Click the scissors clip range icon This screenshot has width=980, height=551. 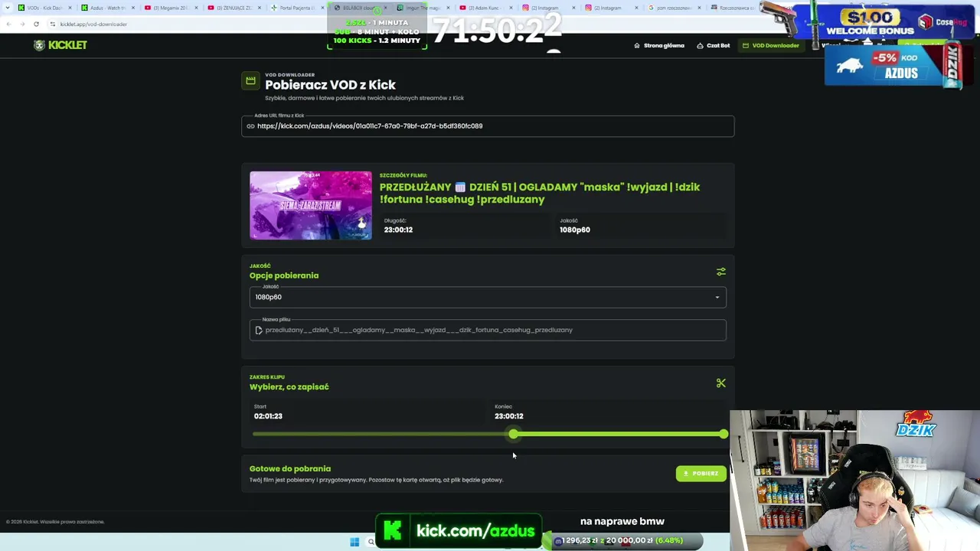720,383
